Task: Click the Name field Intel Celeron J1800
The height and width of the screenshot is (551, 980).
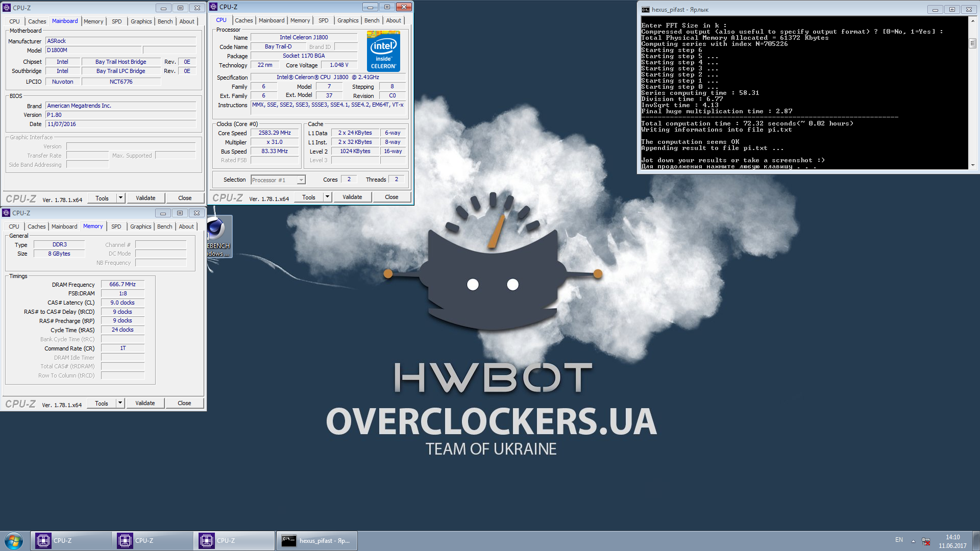Action: 304,37
